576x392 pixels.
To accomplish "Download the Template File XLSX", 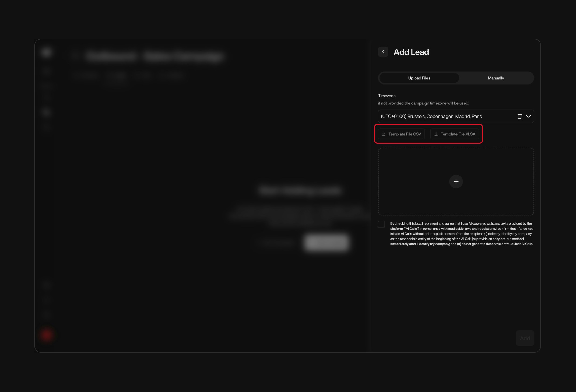I will click(455, 134).
